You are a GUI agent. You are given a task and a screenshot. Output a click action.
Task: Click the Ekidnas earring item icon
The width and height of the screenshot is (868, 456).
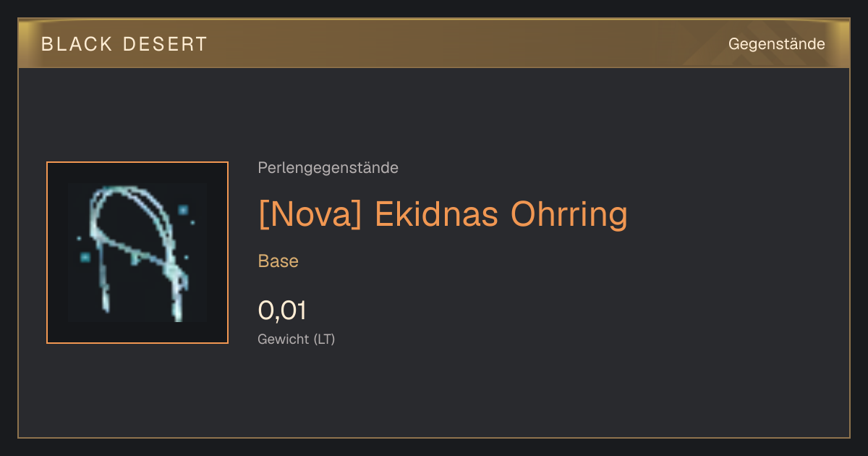click(x=137, y=253)
